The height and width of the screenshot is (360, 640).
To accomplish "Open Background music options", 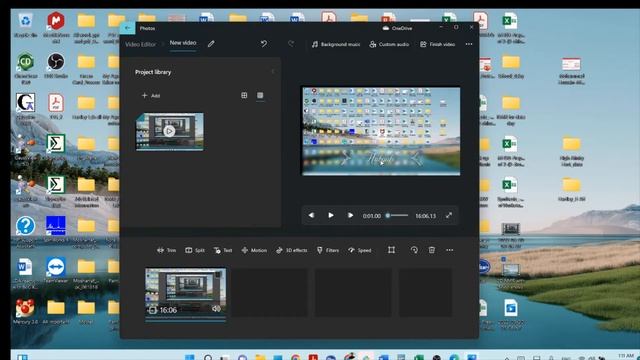I will point(336,44).
